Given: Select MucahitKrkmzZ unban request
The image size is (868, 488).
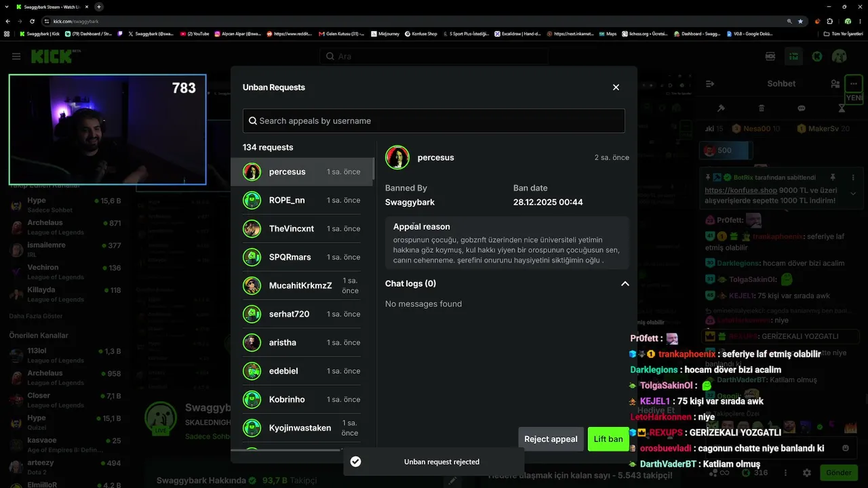Looking at the screenshot, I should click(302, 285).
